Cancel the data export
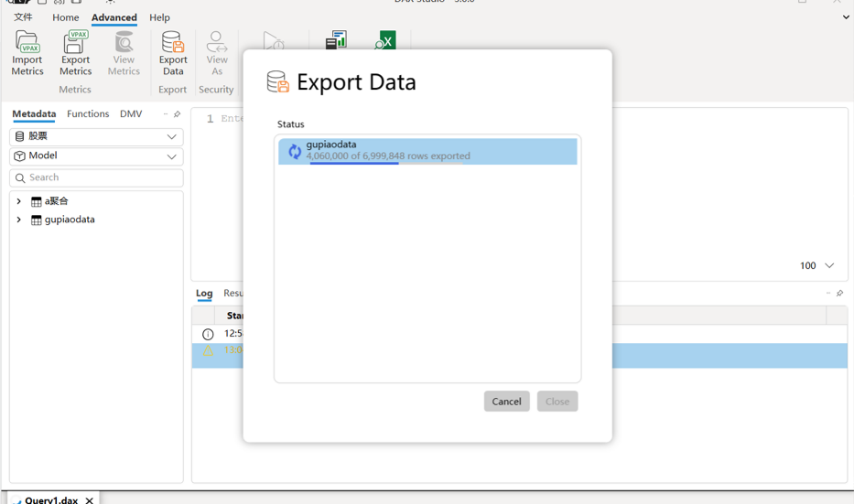This screenshot has width=854, height=504. click(x=506, y=402)
